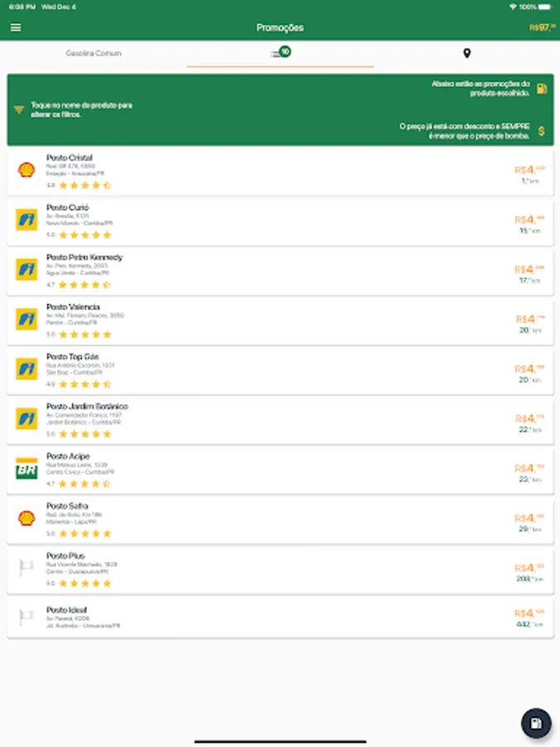View the wallet balance R$97
This screenshot has width=560, height=747.
[x=543, y=27]
